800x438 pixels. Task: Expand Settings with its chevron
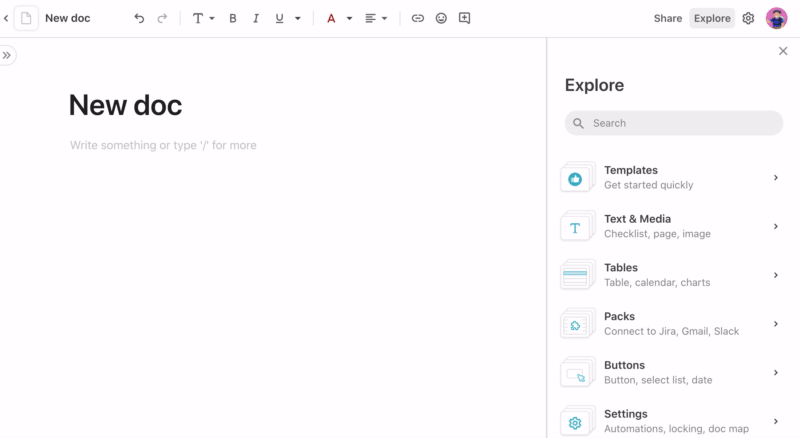776,421
